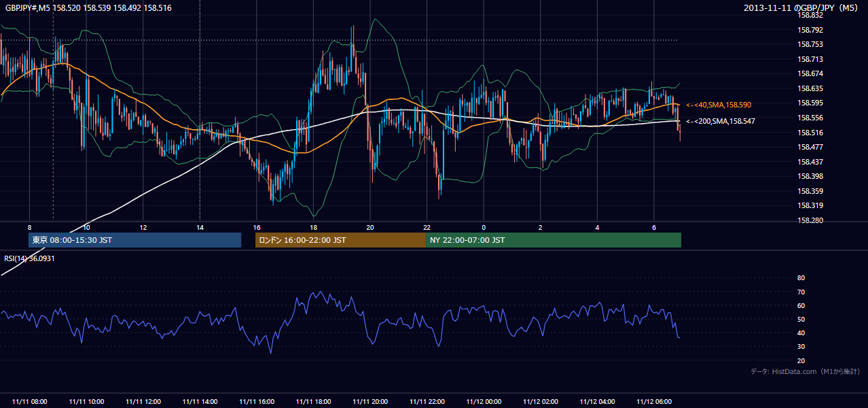
Task: Click price axis value 158.753
Action: pyautogui.click(x=810, y=44)
